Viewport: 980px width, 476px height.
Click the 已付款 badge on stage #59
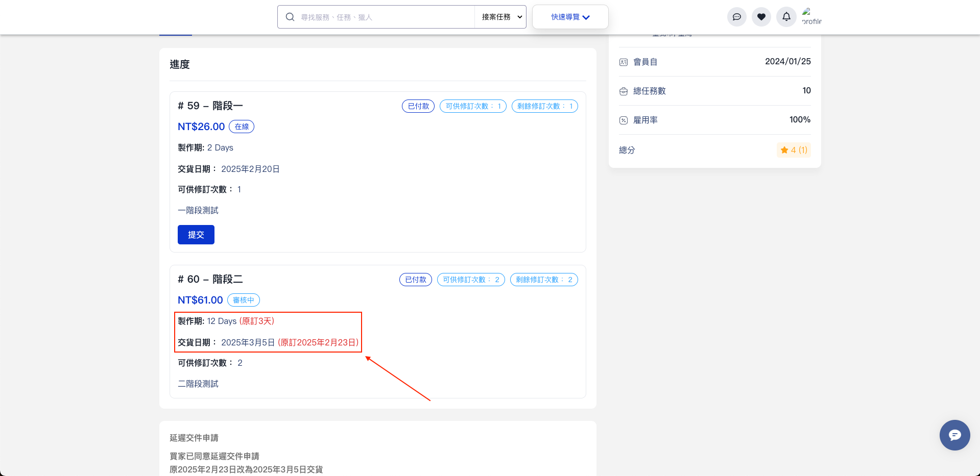418,106
